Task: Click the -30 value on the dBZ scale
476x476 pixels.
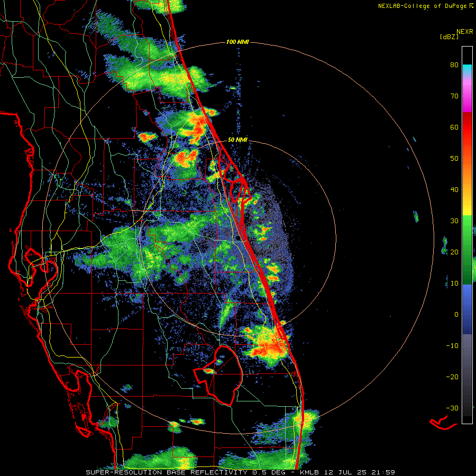Action: coord(452,408)
